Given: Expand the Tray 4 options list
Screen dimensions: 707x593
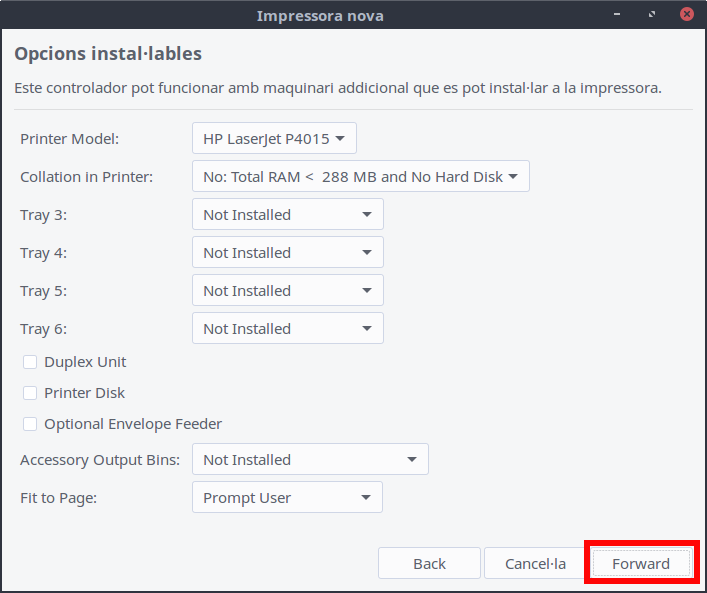Looking at the screenshot, I should (x=287, y=252).
